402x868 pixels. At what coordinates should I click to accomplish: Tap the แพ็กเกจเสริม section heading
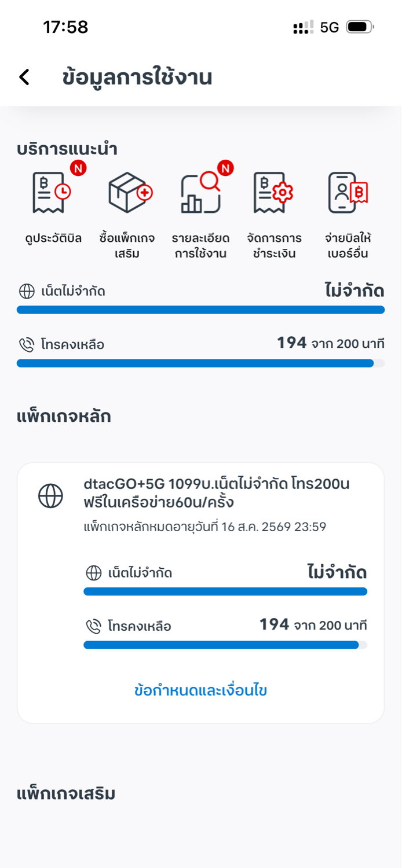[x=66, y=794]
